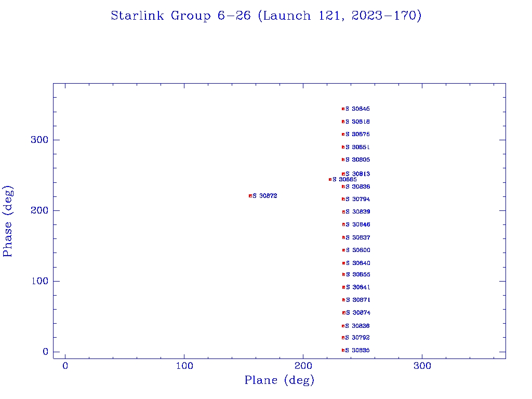Select the S 30845 satellite label

357,109
